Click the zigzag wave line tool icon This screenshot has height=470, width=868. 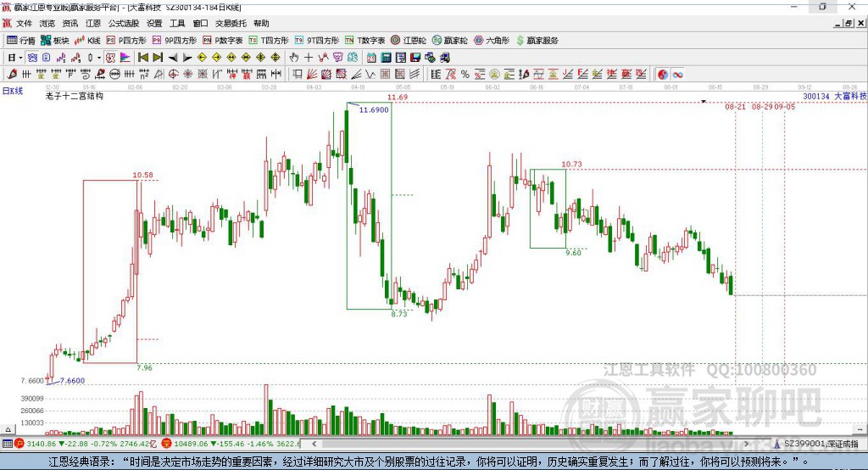point(370,75)
